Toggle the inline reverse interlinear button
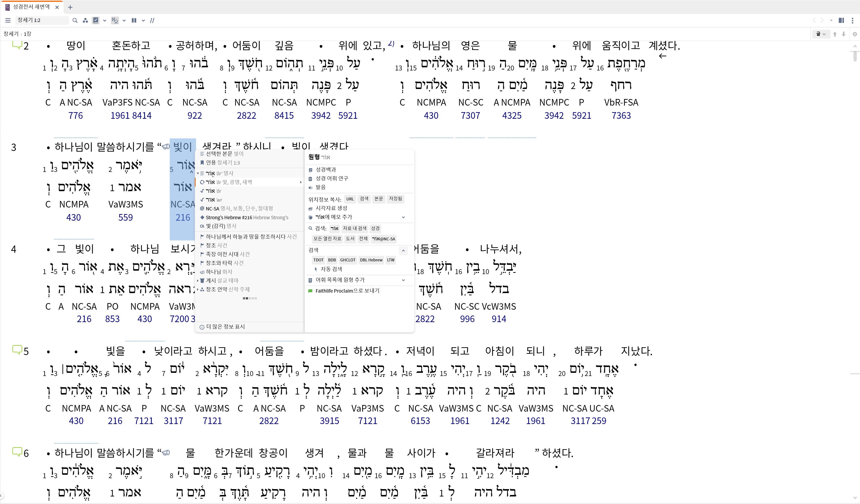This screenshot has width=860, height=504. click(115, 20)
